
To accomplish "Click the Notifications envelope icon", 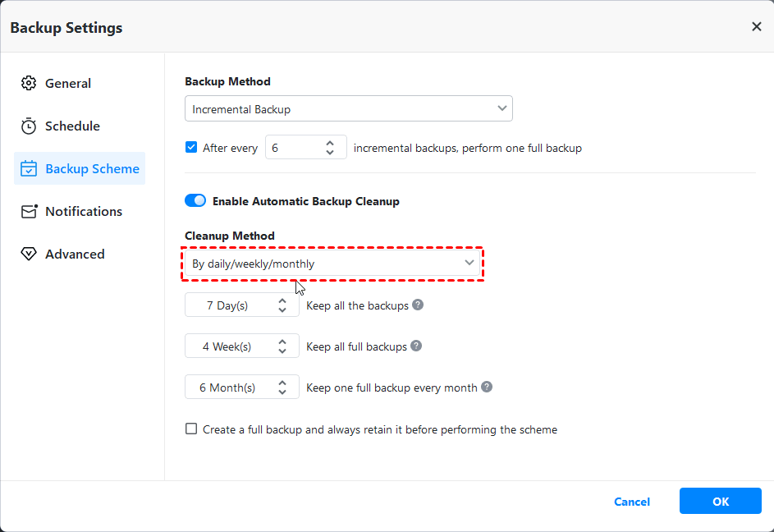I will coord(29,211).
